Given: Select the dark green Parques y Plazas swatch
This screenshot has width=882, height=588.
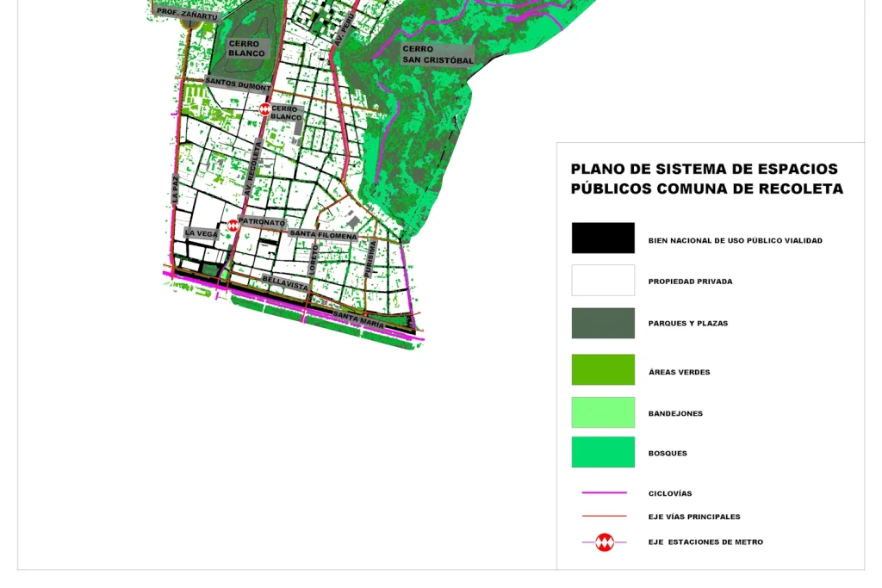Looking at the screenshot, I should tap(603, 323).
